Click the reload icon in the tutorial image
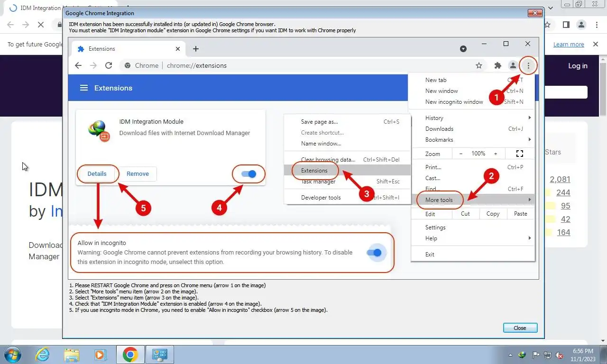This screenshot has width=607, height=364. coord(109,65)
